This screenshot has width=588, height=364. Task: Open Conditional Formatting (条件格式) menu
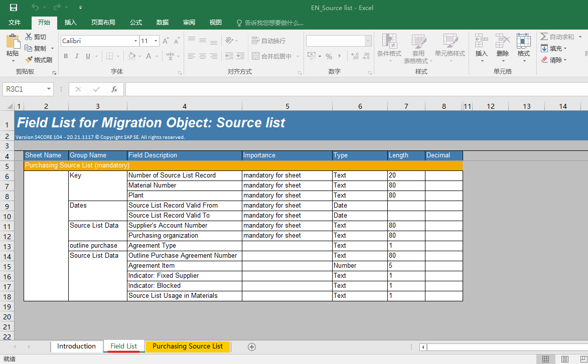pos(389,48)
